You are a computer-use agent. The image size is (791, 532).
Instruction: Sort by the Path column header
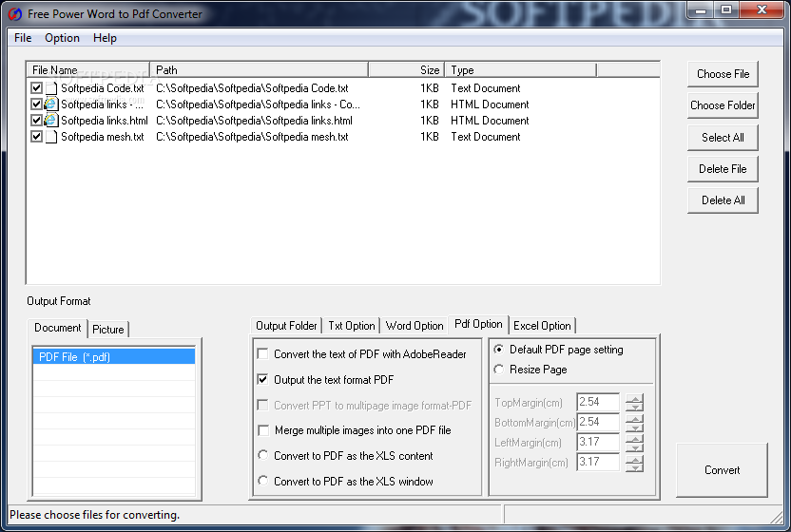(x=260, y=70)
